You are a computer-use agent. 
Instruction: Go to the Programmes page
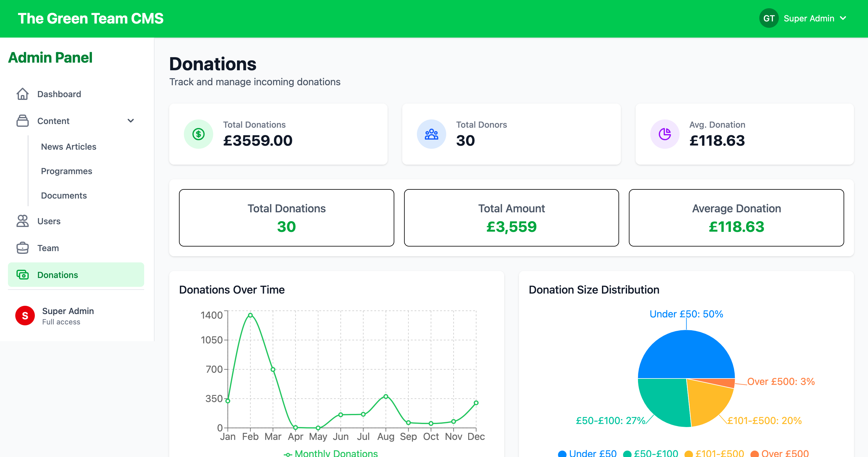click(x=66, y=171)
